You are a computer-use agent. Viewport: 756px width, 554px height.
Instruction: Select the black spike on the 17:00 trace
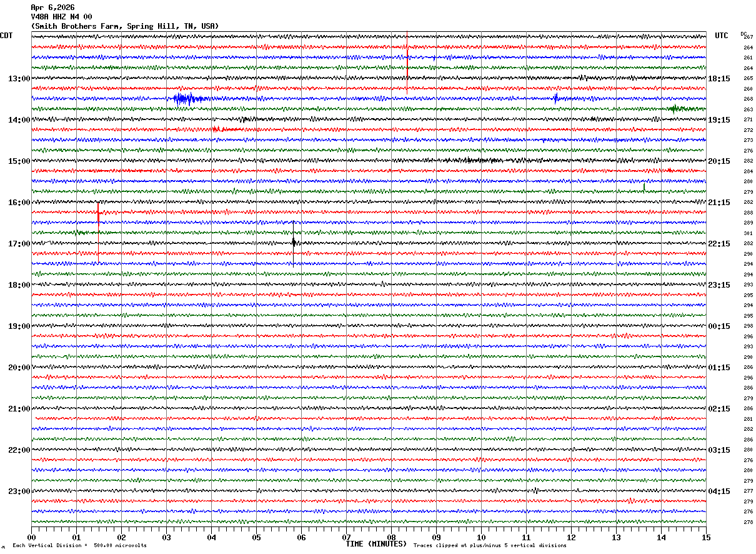294,242
